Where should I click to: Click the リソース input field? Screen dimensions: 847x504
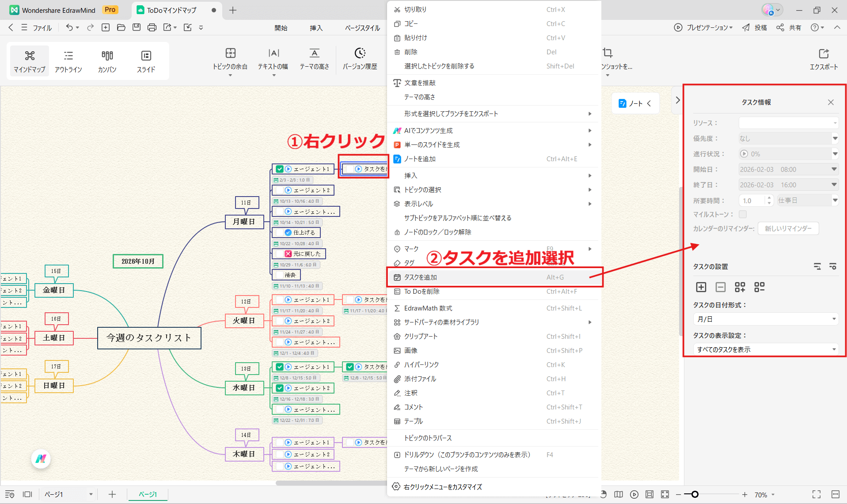tap(788, 123)
